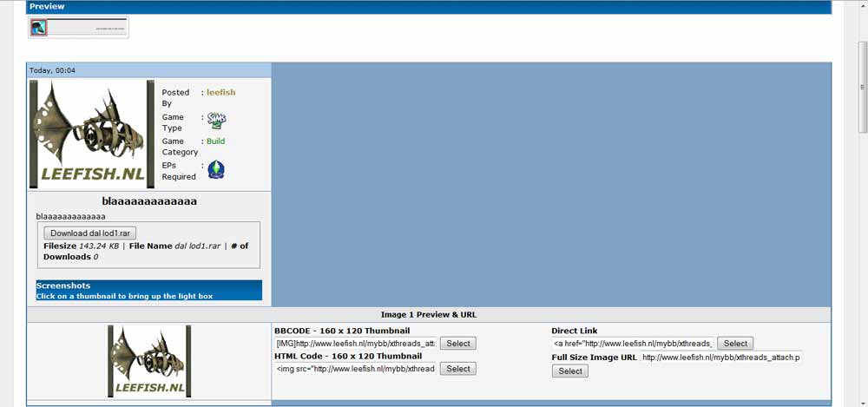
Task: Open the Image 1 preview thumbnail
Action: click(x=149, y=361)
